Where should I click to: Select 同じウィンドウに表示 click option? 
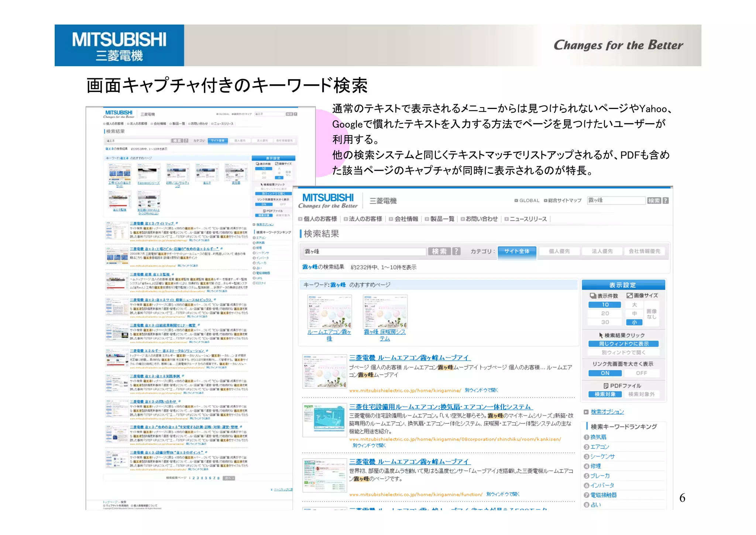coord(623,344)
